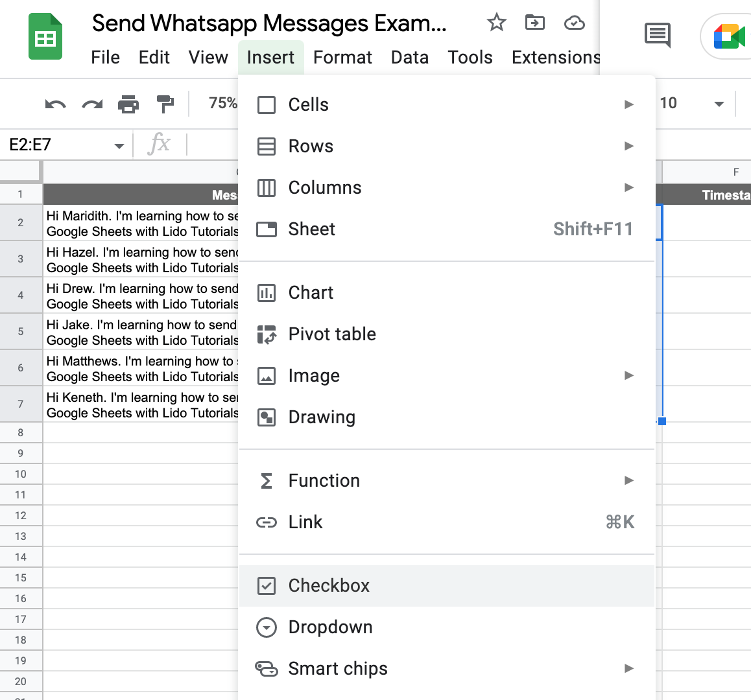Image resolution: width=751 pixels, height=700 pixels.
Task: Open the Format menu
Action: pos(342,58)
